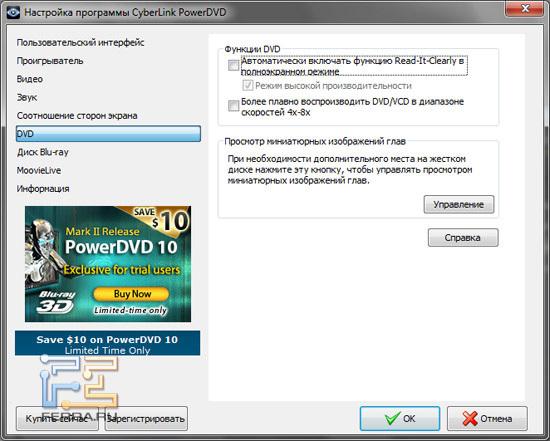
Task: Select Соотношение сторон экрана category
Action: pos(77,116)
